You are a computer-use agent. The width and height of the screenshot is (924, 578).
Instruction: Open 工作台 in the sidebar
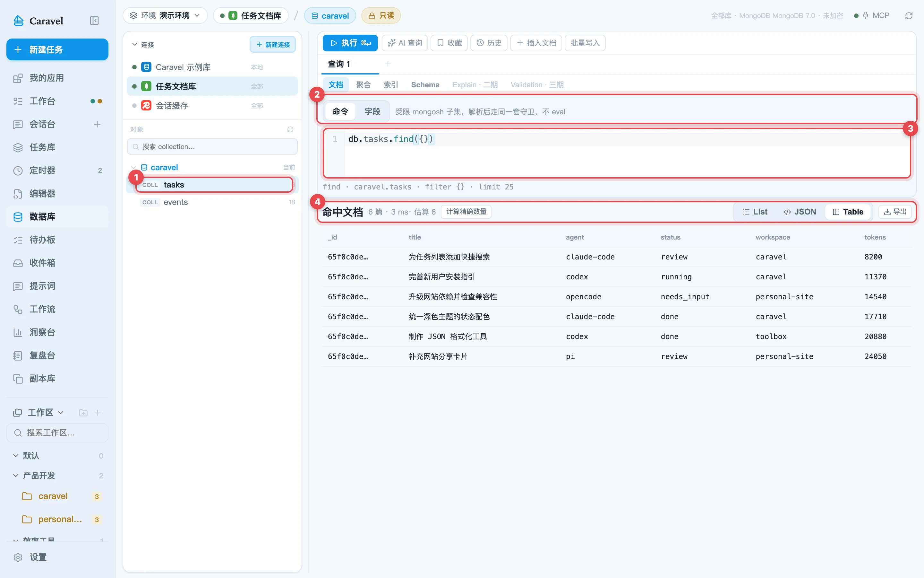click(x=57, y=101)
